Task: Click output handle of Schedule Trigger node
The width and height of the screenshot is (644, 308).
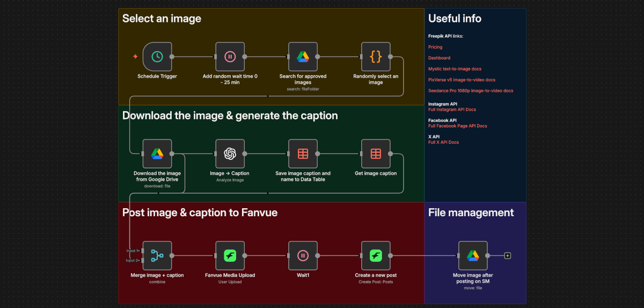Action: pos(172,56)
